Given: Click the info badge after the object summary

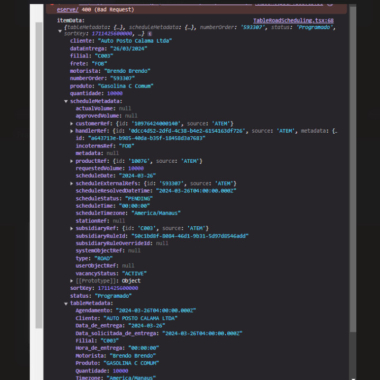Looking at the screenshot, I should pos(150,34).
